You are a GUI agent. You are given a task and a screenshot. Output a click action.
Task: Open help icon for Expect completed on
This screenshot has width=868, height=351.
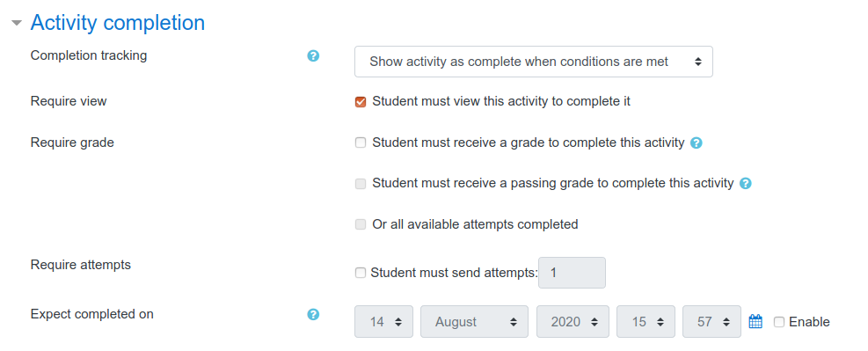(313, 314)
